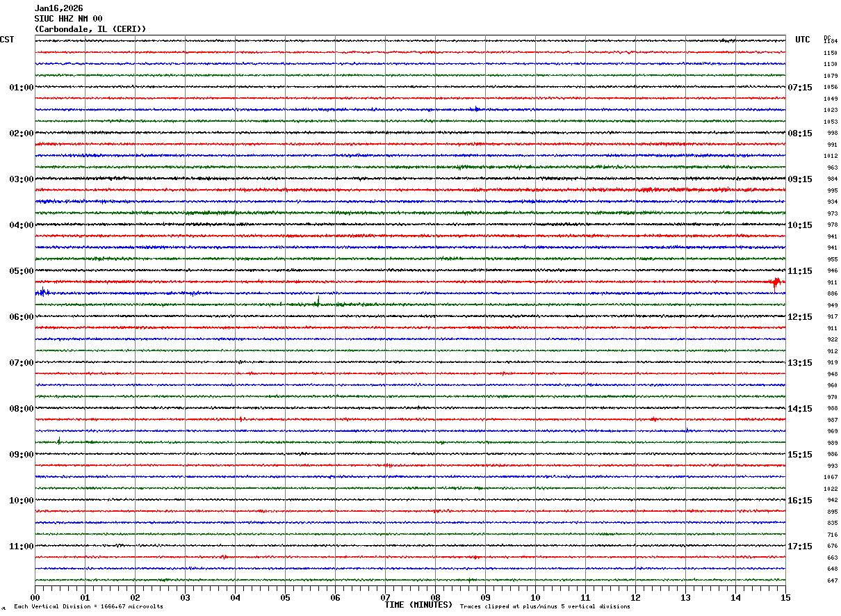Image resolution: width=841 pixels, height=616 pixels.
Task: Click the DC offset value 835
Action: click(x=832, y=524)
